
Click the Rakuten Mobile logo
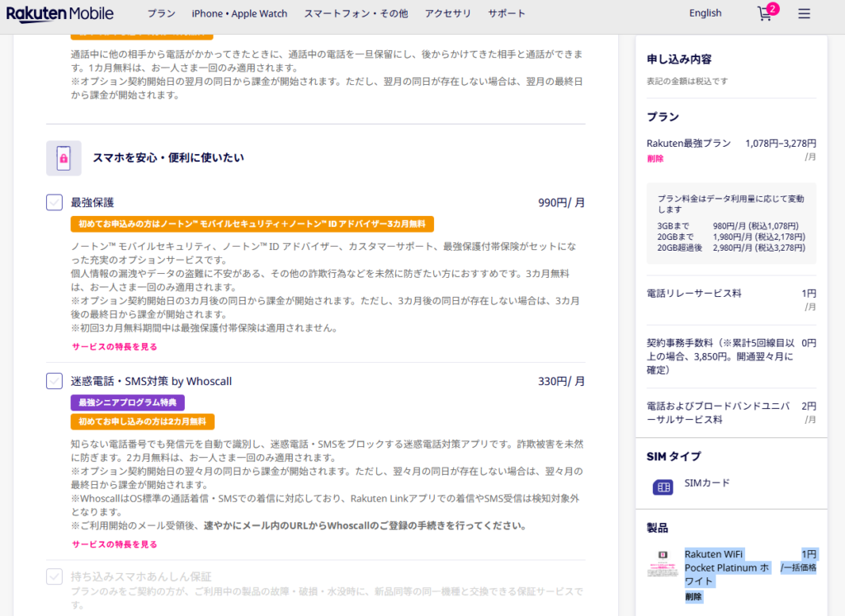coord(60,13)
